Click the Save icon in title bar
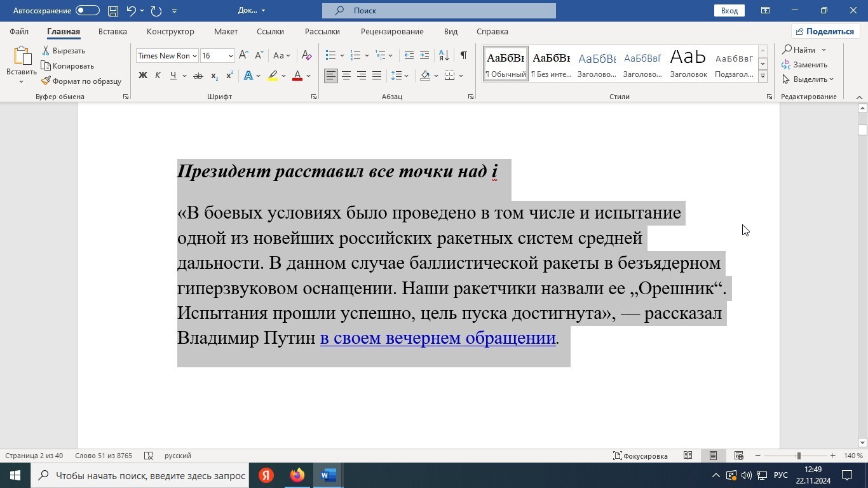This screenshot has height=488, width=868. tap(112, 11)
